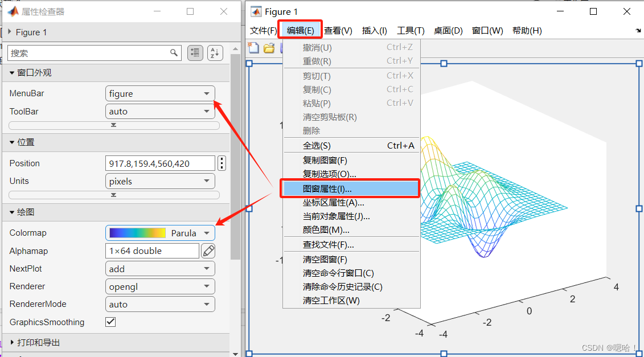Screen dimensions: 644x357
Task: Click the open folder toolbar icon
Action: point(269,48)
